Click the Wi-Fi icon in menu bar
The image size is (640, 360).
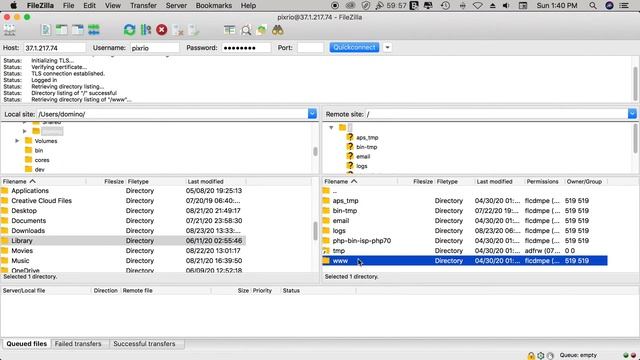(x=478, y=5)
